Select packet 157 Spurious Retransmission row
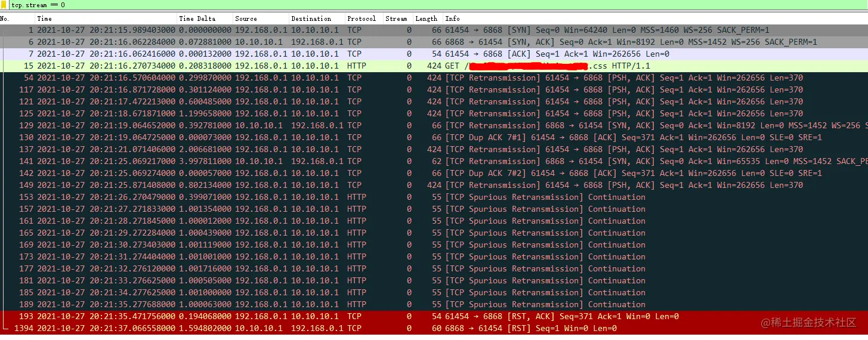The height and width of the screenshot is (340, 868). (434, 209)
